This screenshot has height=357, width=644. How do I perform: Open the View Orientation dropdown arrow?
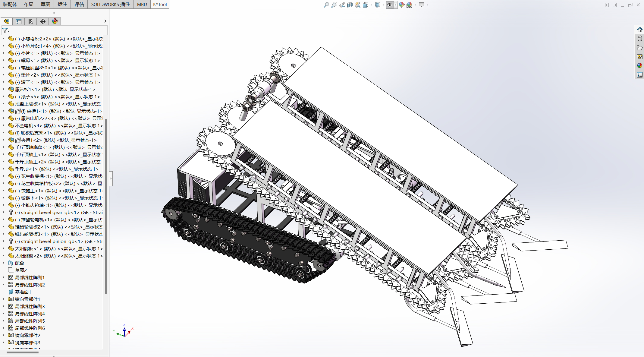click(x=371, y=5)
